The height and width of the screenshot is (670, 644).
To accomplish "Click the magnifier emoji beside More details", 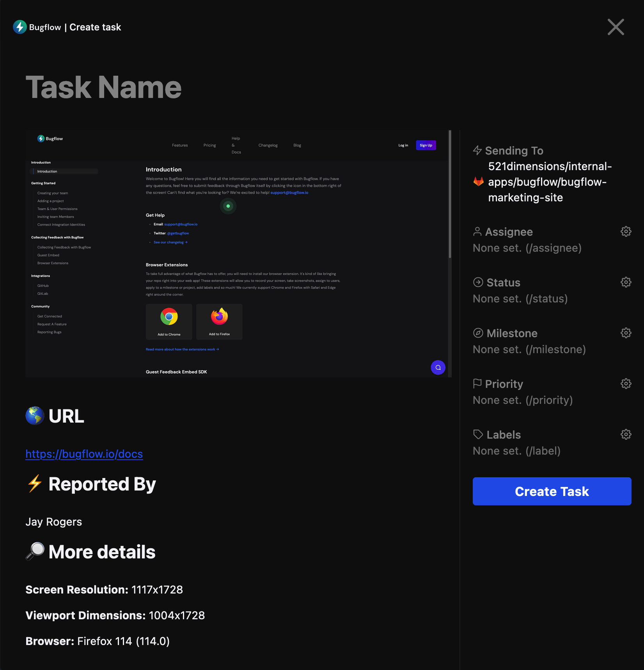I will [x=35, y=551].
